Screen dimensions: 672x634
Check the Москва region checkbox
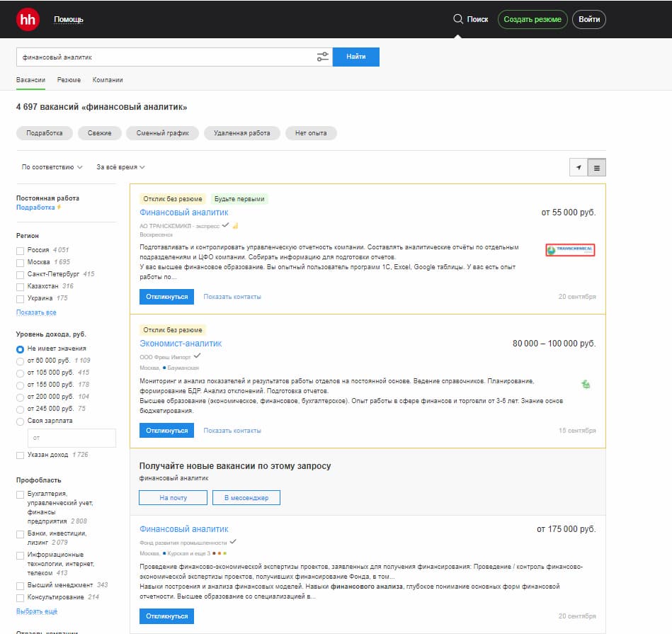click(20, 262)
